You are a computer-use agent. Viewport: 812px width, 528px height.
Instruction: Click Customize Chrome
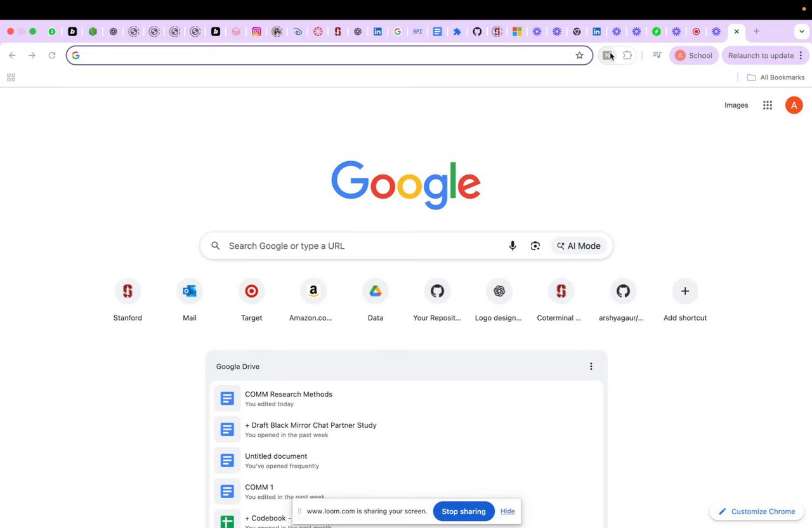(756, 511)
